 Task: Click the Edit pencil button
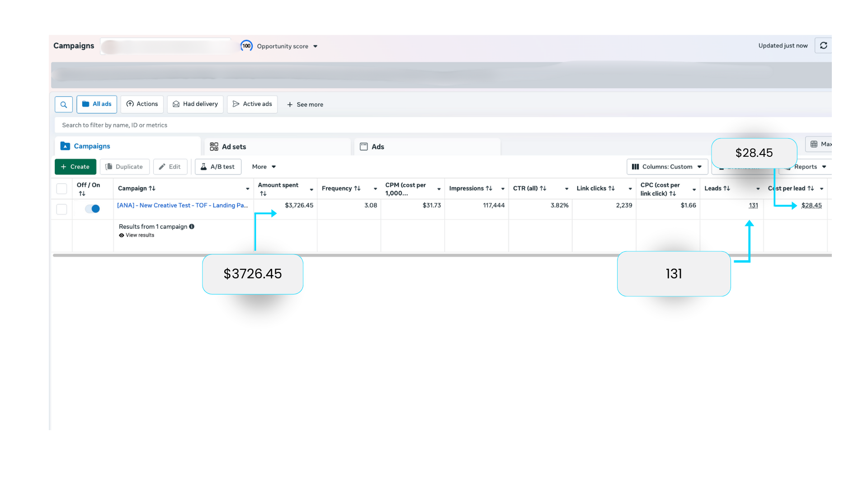(170, 167)
